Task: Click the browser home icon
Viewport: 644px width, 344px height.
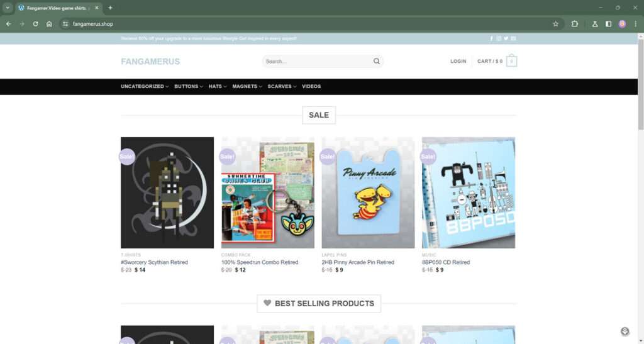Action: (49, 24)
